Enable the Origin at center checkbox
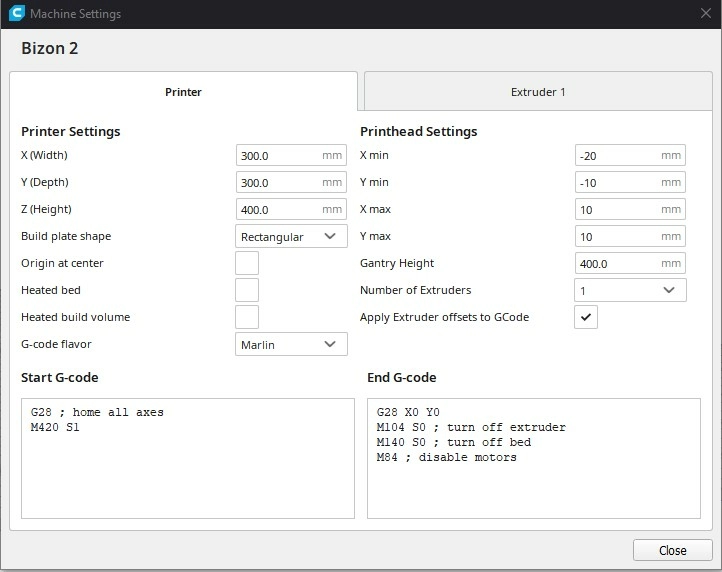 point(246,263)
